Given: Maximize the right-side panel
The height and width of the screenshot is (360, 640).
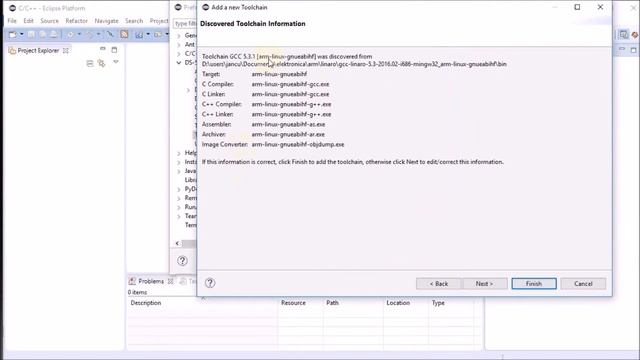Looking at the screenshot, I should click(633, 50).
